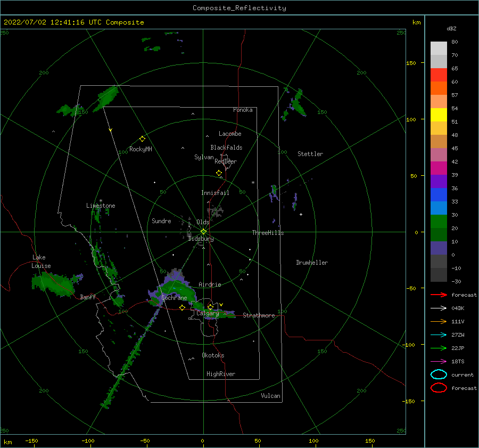Click the cyan 27ZW arrow legend icon
This screenshot has width=479, height=448.
point(439,335)
